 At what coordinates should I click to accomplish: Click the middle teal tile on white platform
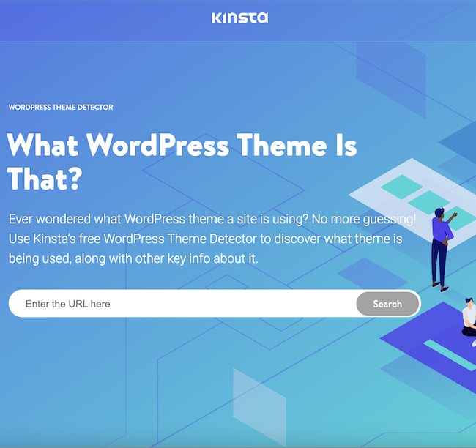(x=428, y=201)
